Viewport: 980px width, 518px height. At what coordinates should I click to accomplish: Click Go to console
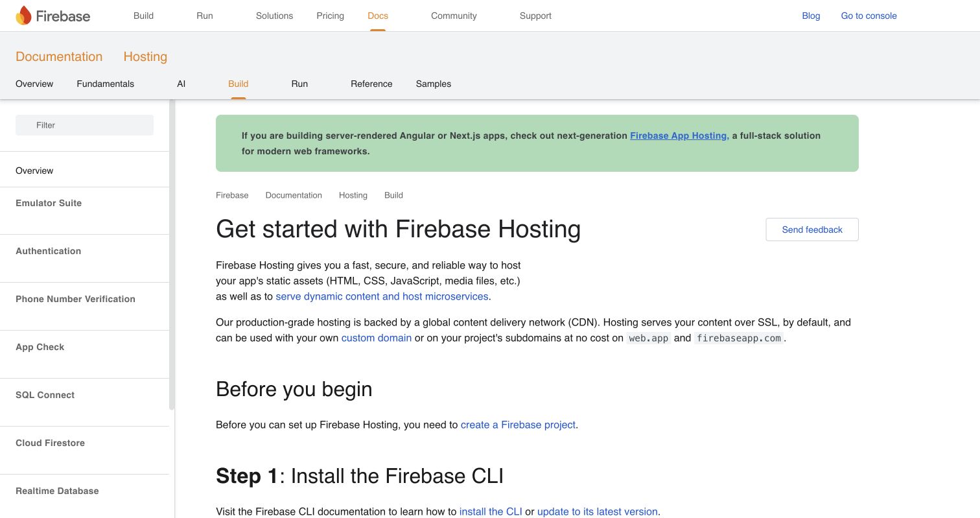(x=869, y=16)
